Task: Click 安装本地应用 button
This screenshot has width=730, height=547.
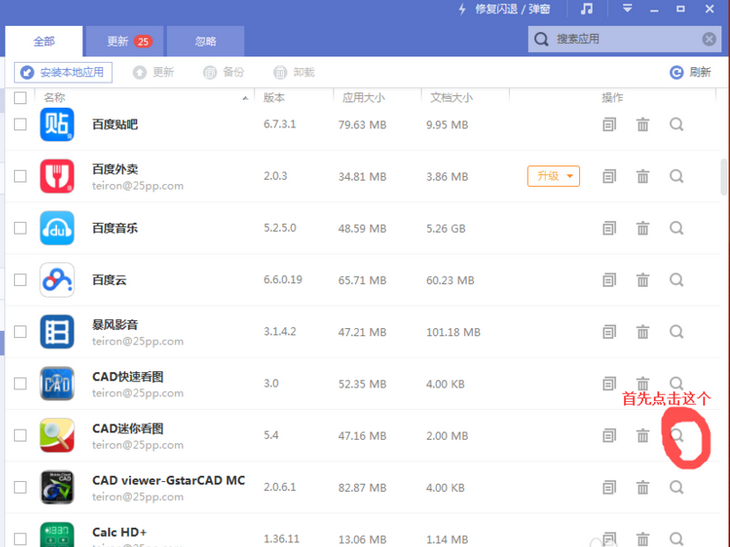Action: point(63,72)
